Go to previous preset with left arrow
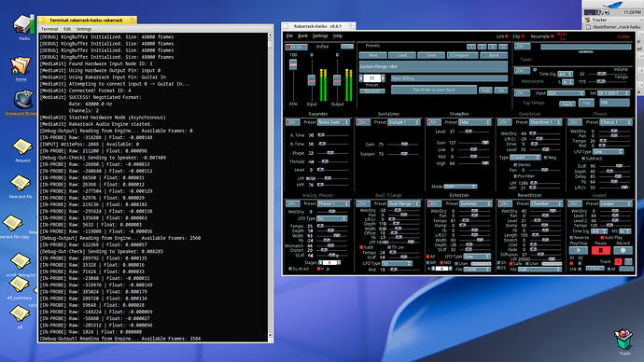 361,78
